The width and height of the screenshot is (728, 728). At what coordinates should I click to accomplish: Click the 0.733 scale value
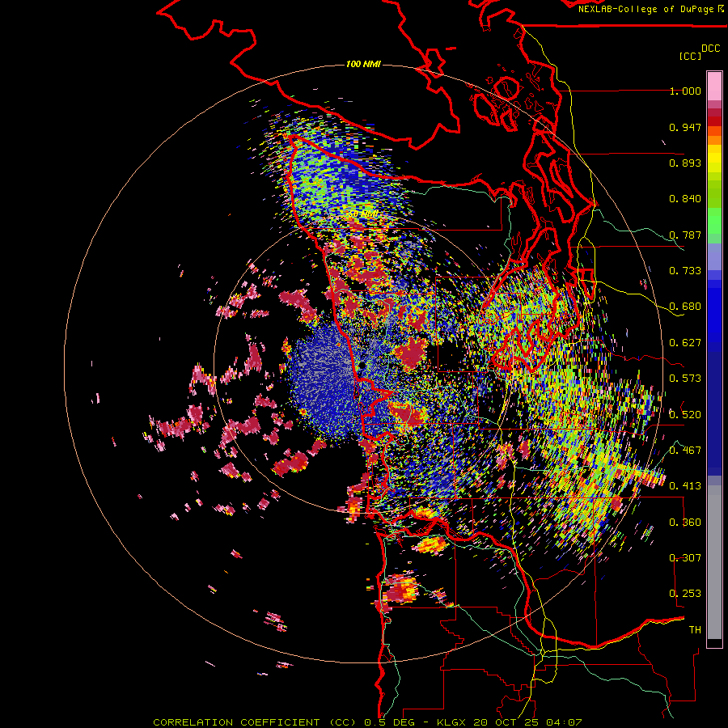685,271
